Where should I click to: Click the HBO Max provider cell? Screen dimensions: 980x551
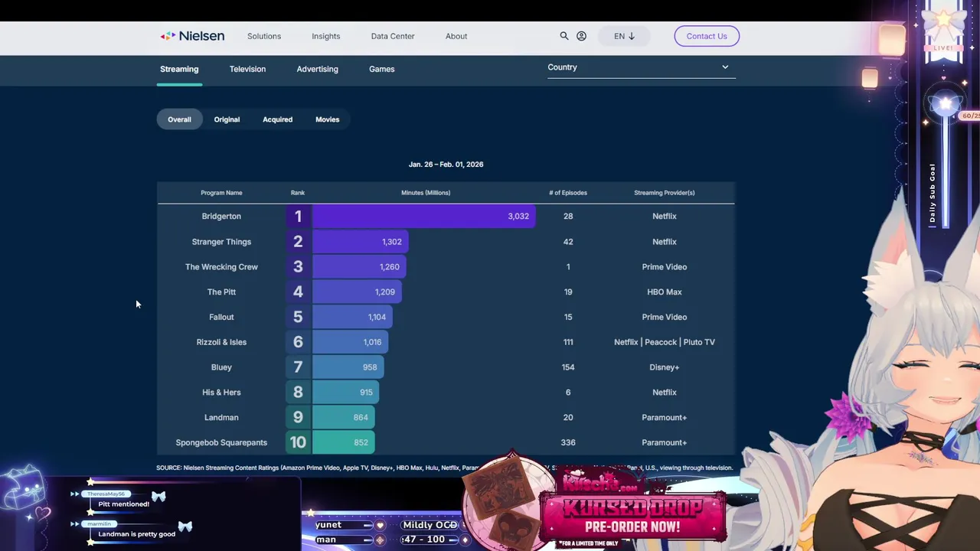click(x=665, y=292)
